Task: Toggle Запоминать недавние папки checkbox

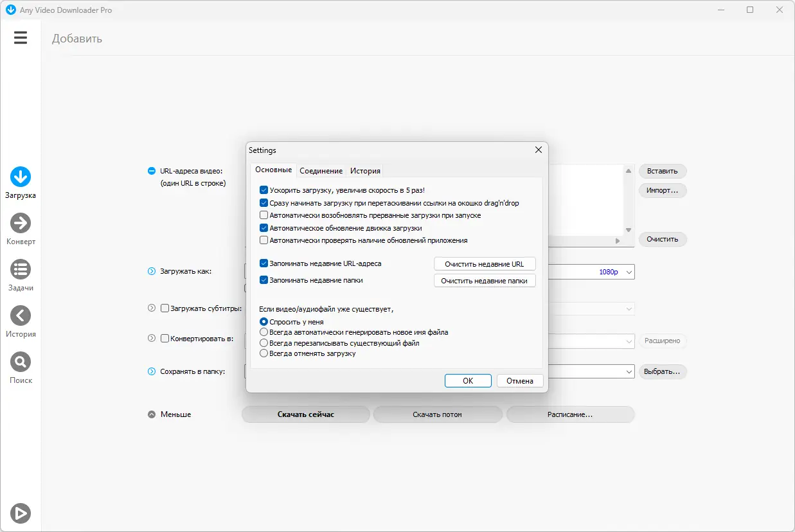Action: 264,280
